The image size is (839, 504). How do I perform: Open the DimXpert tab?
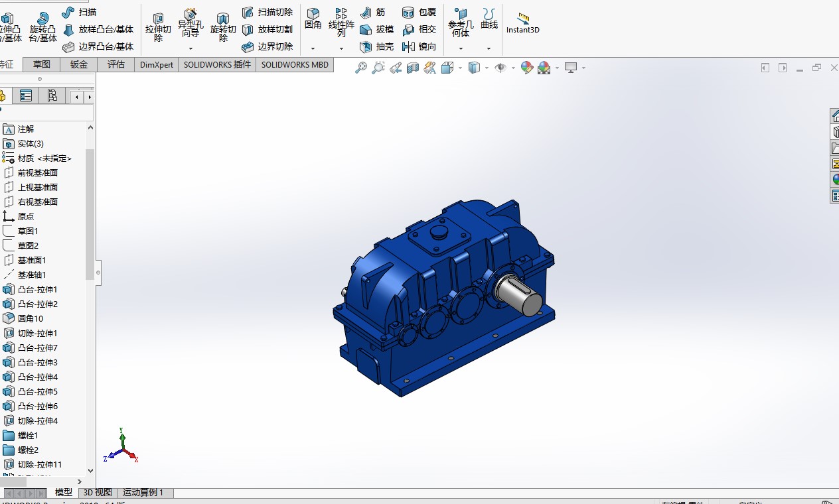click(x=157, y=64)
